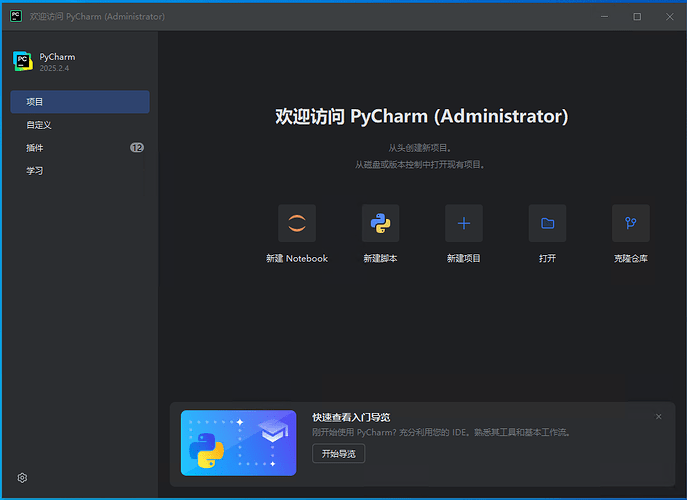Click the 打开 folder icon
Screen dimensions: 687x500
[547, 223]
